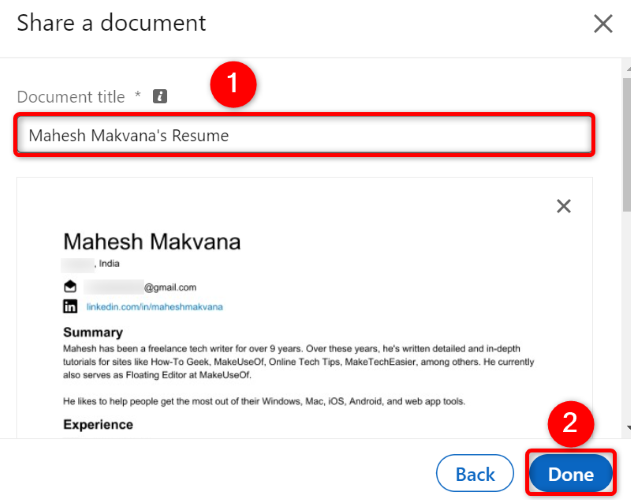The image size is (631, 500).
Task: Click the email envelope icon in resume
Action: click(70, 286)
